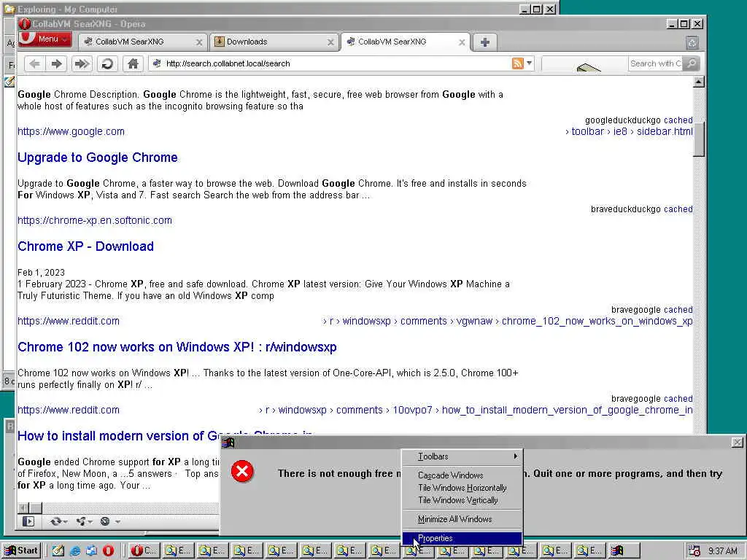
Task: Close the first CollabVM SearXNG tab
Action: 199,42
